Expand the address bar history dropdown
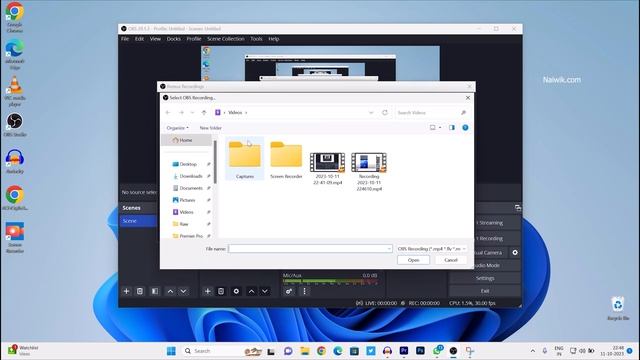This screenshot has height=360, width=640. 371,112
